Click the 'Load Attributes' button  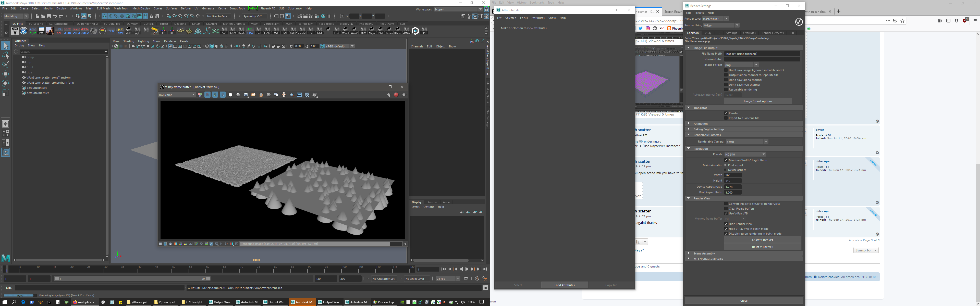[x=565, y=285]
